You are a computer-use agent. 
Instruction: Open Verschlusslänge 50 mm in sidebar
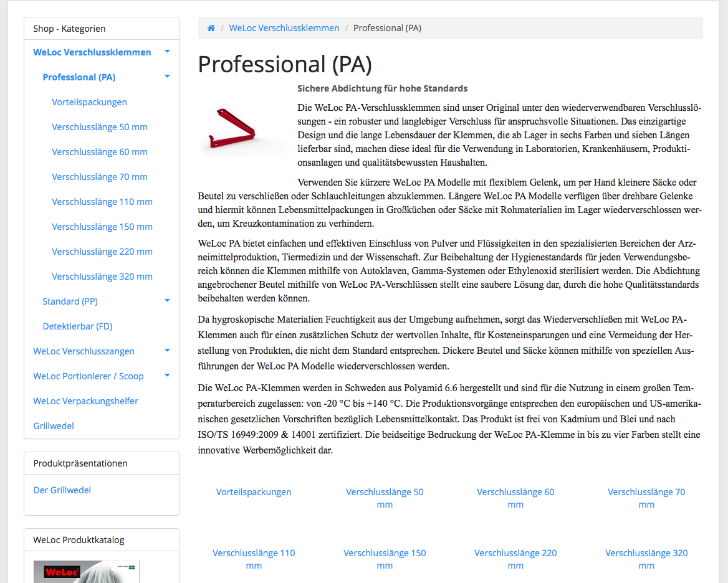[x=100, y=127]
